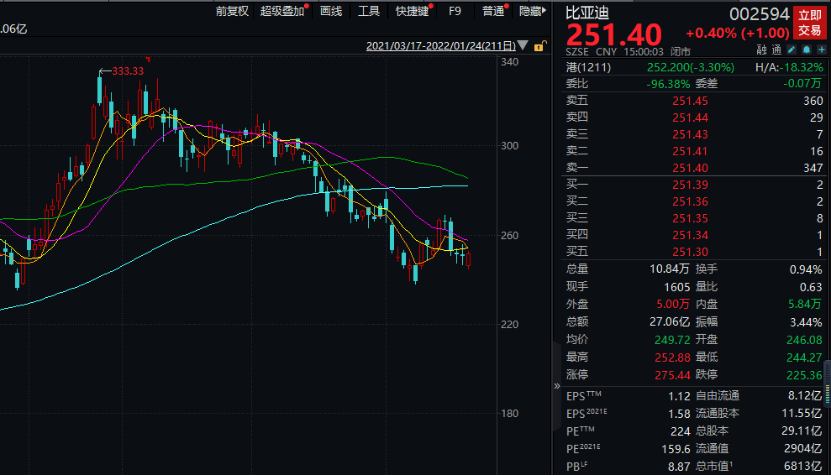Open the 普通 chart mode menu
The image size is (831, 476).
[x=493, y=11]
